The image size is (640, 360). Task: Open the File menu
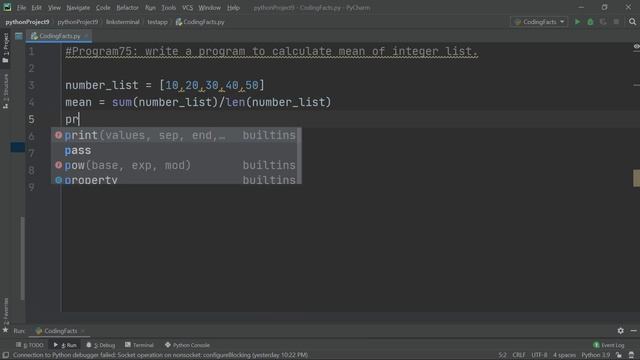coord(21,7)
